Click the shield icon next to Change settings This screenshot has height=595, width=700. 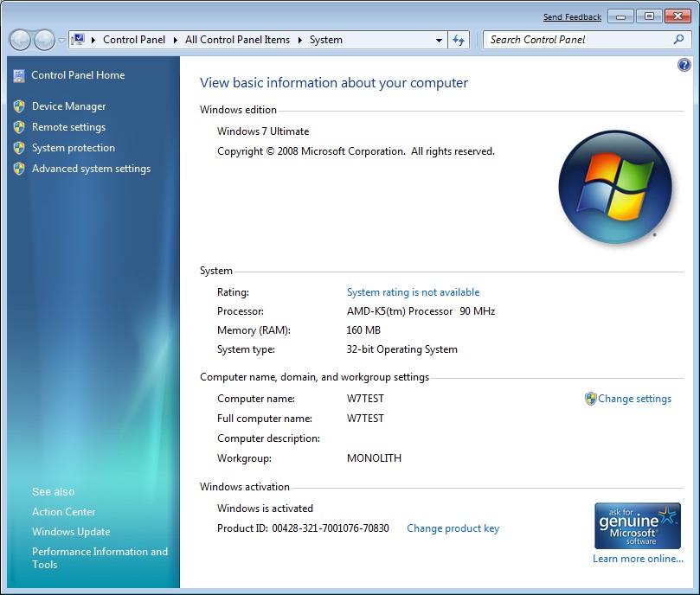591,399
